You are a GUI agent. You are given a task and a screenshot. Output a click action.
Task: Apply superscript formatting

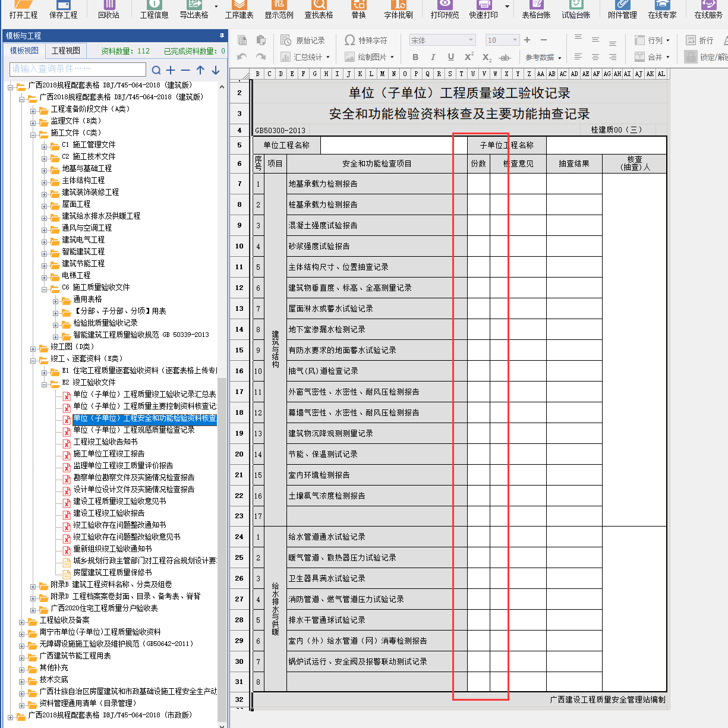469,56
